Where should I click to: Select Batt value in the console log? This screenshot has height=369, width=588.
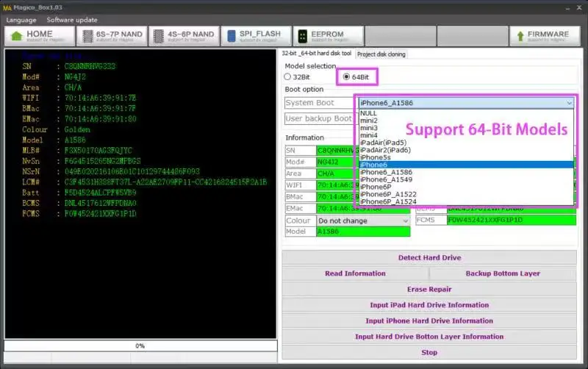coord(100,193)
